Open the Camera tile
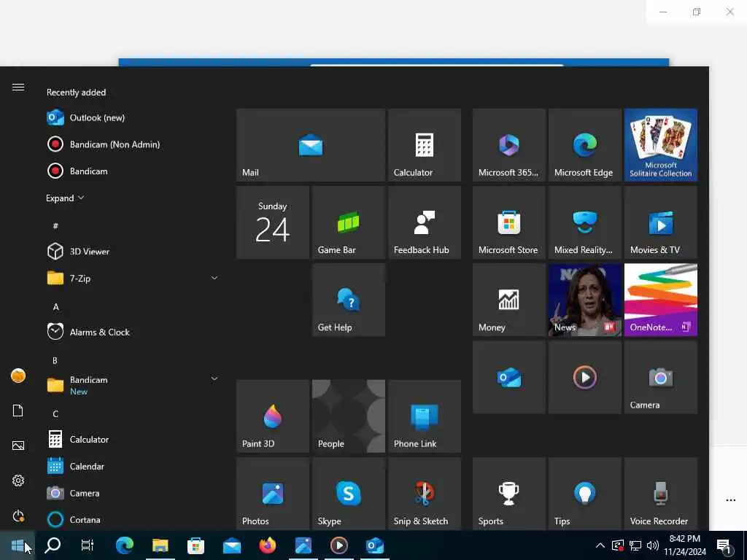The image size is (747, 560). point(661,377)
